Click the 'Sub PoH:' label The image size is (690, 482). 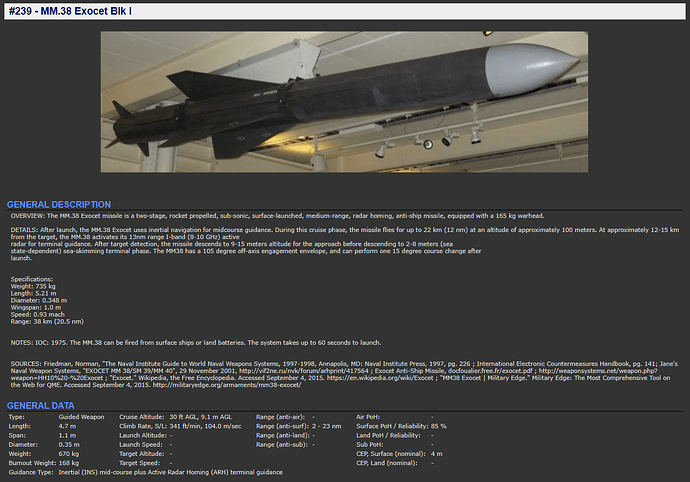point(370,445)
